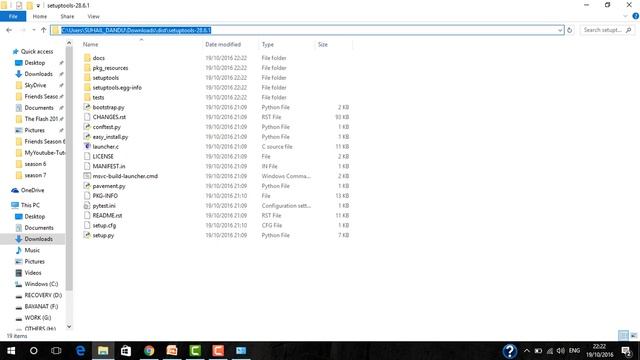Sort by Name column header

coord(91,44)
